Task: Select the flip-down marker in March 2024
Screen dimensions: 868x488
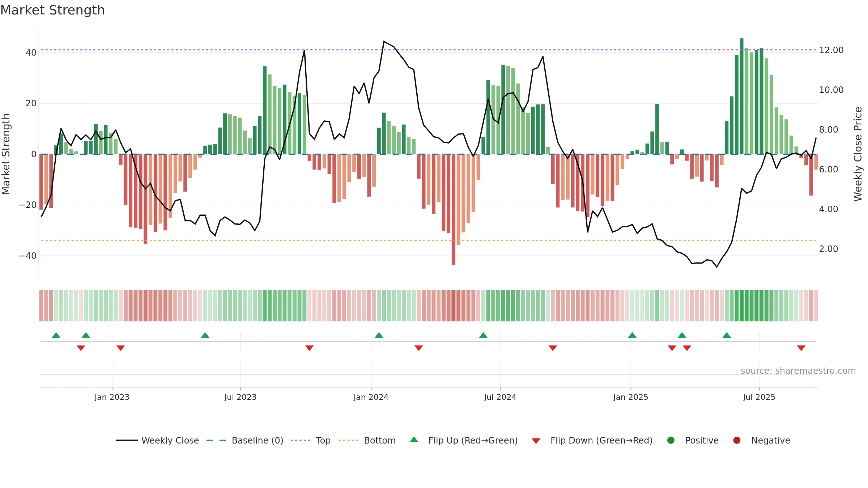Action: 419,348
